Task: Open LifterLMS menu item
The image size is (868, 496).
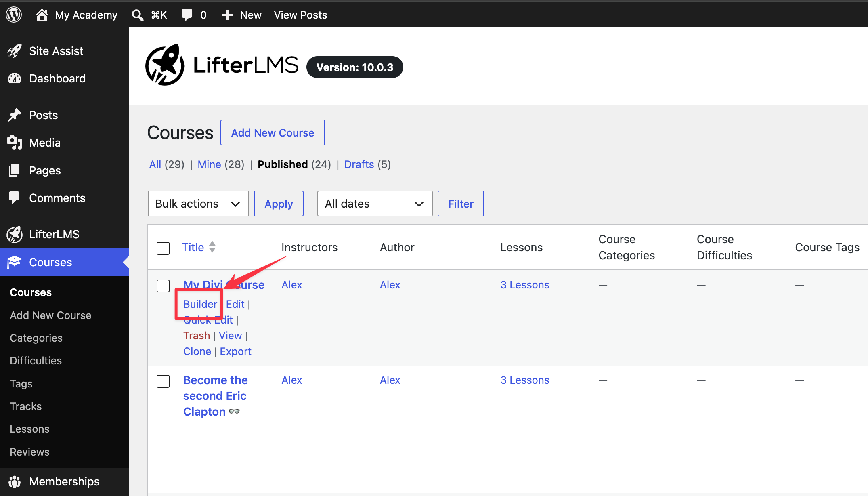Action: [54, 234]
